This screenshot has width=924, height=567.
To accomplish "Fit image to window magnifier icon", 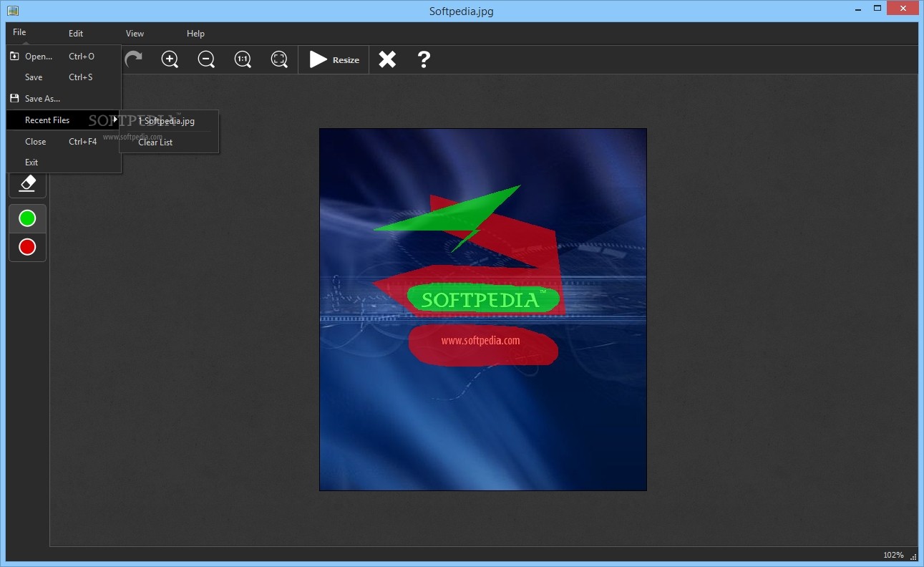I will (280, 59).
